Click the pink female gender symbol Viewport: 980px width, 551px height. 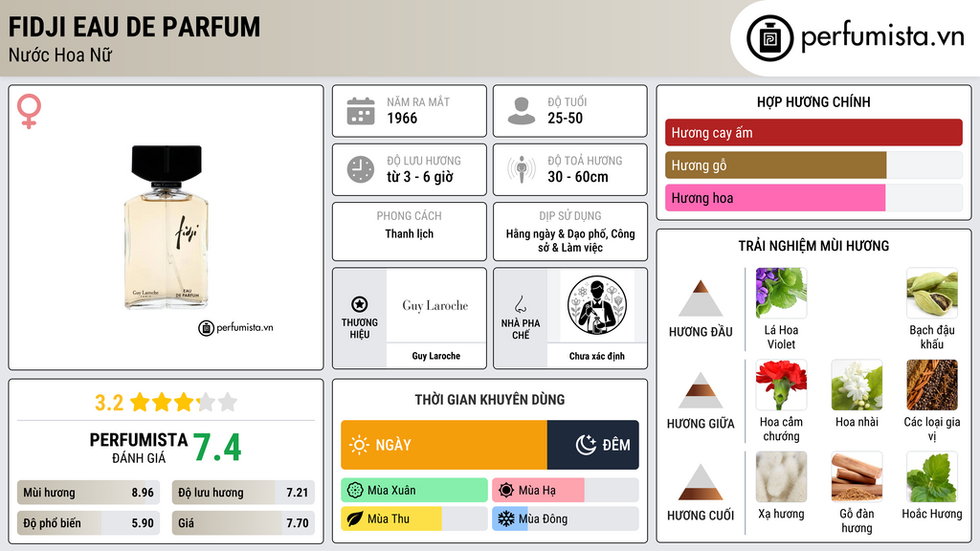coord(29,111)
